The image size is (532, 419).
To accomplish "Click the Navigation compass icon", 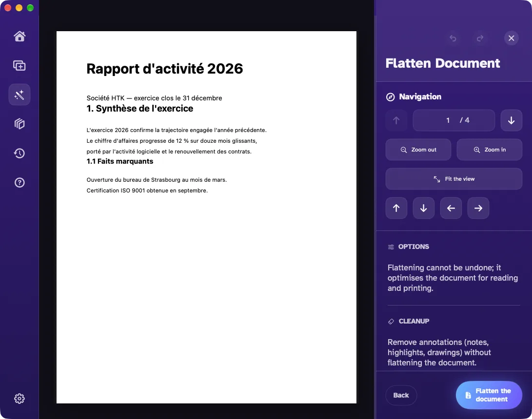I will [x=391, y=97].
